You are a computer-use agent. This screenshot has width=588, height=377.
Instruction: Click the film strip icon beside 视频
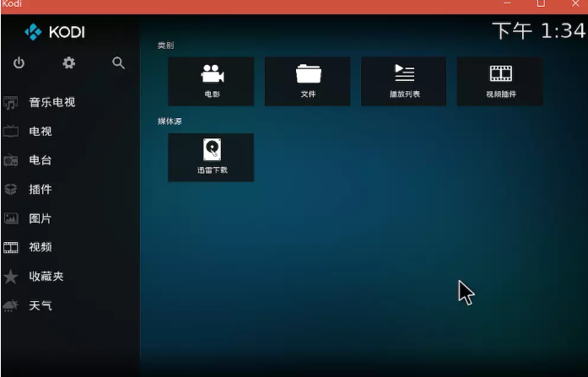pyautogui.click(x=11, y=247)
